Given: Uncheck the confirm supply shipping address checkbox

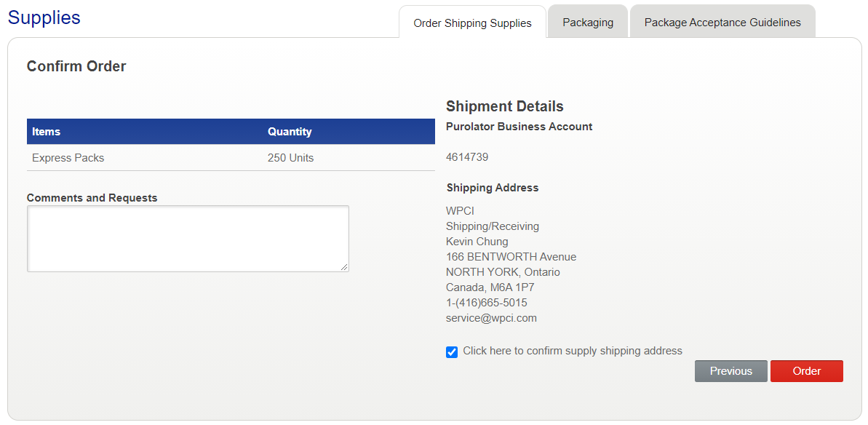Looking at the screenshot, I should (x=452, y=352).
